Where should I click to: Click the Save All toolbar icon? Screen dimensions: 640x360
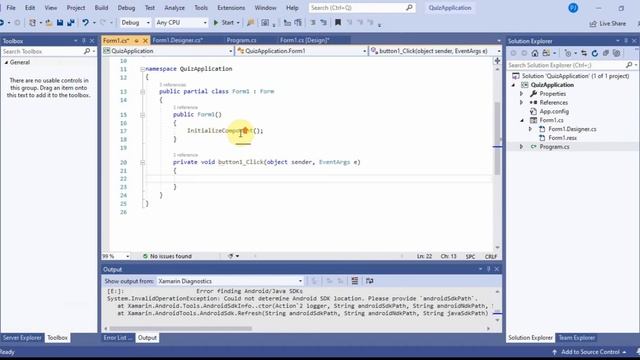click(x=71, y=22)
